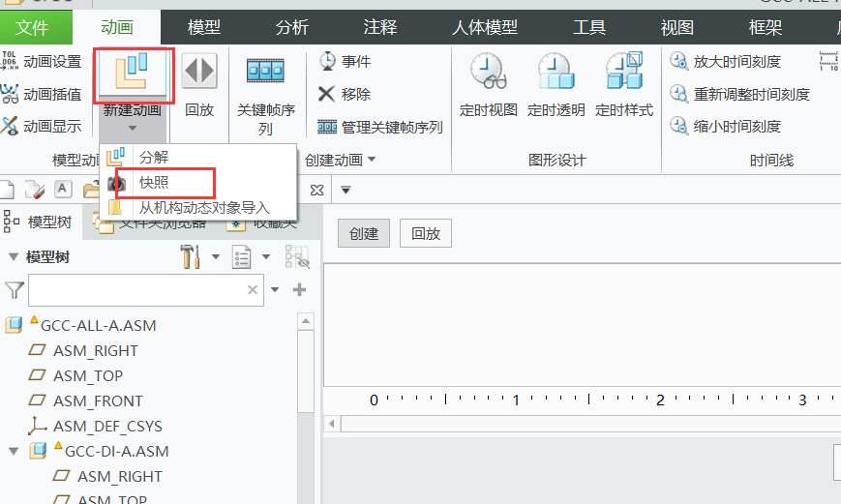Click the tree list view icon
Viewport: 841px width, 504px height.
[241, 256]
